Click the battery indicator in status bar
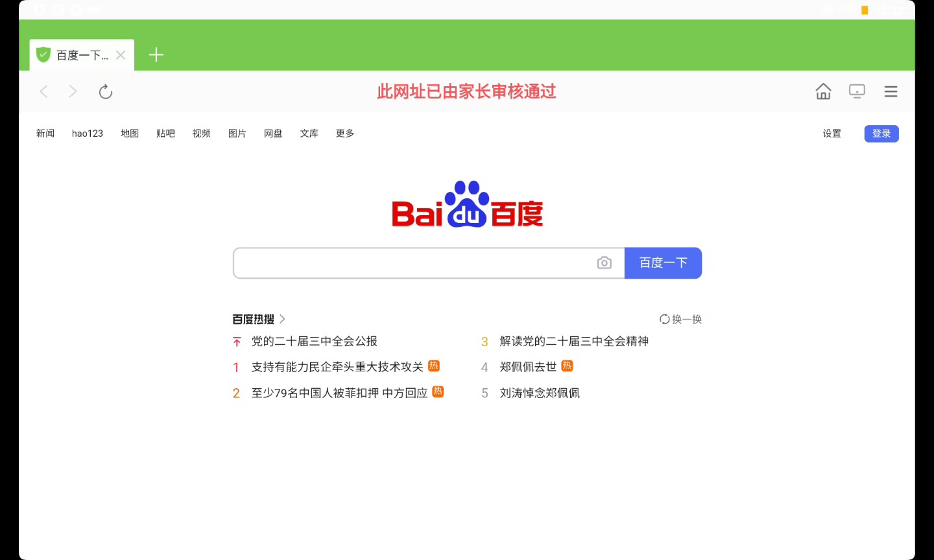Viewport: 934px width, 560px height. (x=865, y=10)
